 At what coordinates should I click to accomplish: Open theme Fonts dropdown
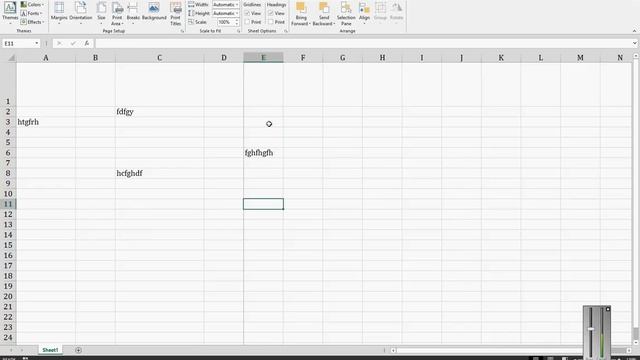tap(32, 13)
